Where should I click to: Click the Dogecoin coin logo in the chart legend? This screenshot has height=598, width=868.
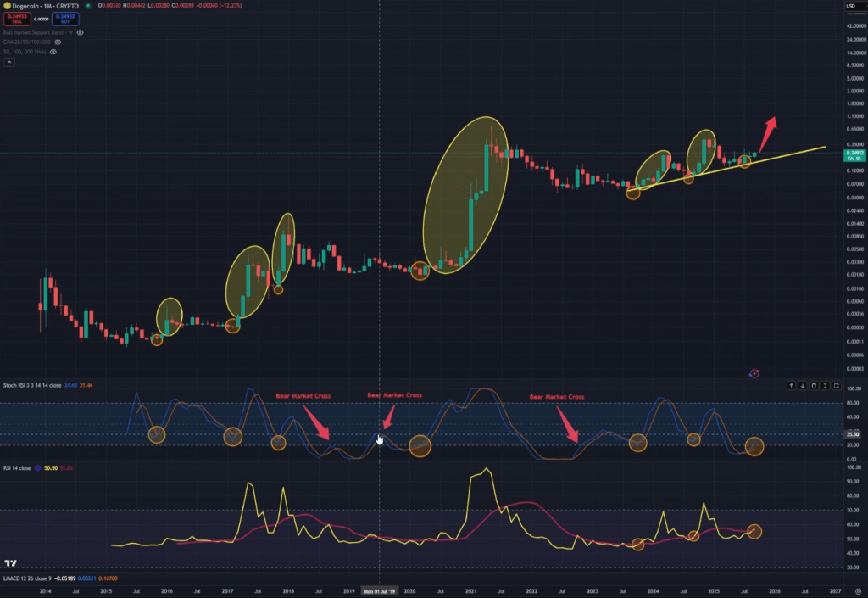tap(7, 6)
